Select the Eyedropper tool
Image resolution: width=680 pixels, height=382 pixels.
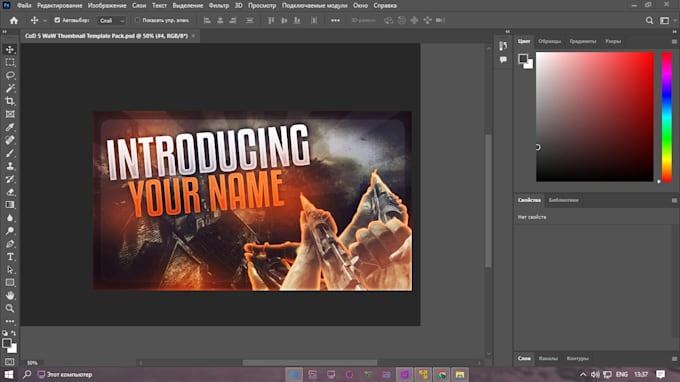(x=10, y=127)
